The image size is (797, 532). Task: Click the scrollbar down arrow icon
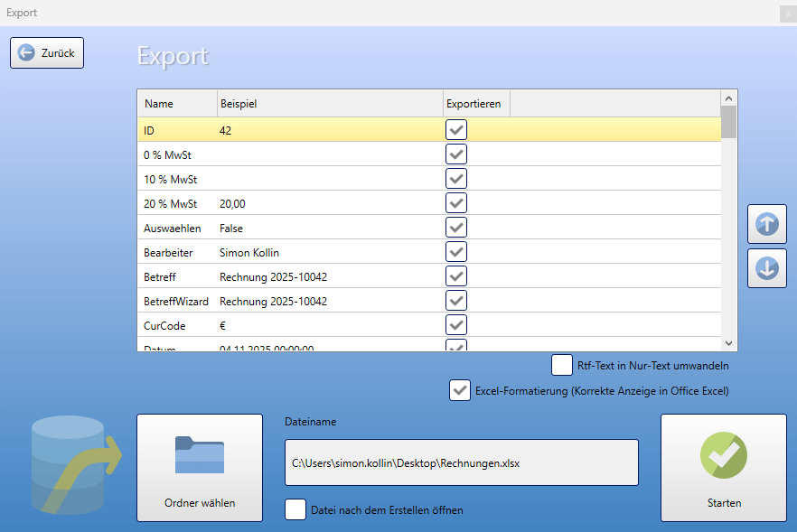click(728, 342)
